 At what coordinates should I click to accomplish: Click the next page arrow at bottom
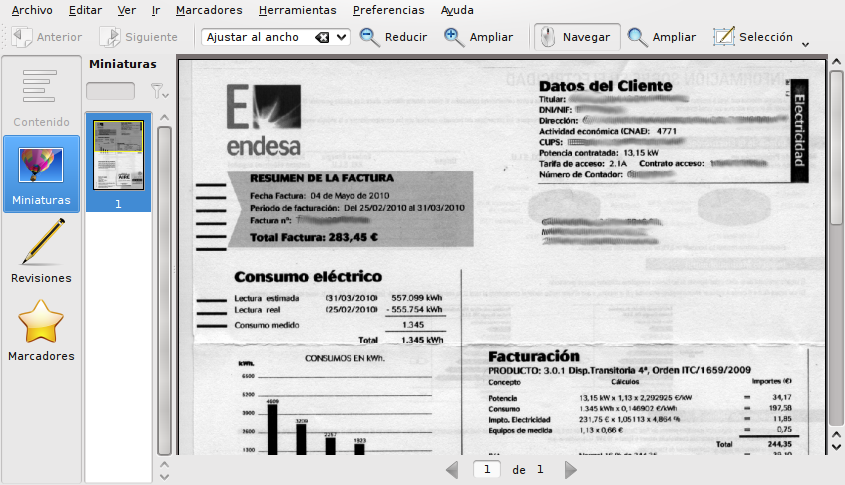(x=571, y=470)
